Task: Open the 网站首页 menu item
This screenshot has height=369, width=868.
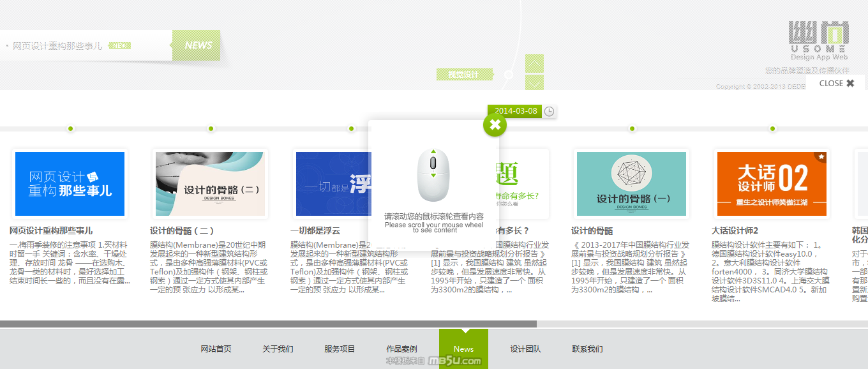Action: pyautogui.click(x=216, y=349)
